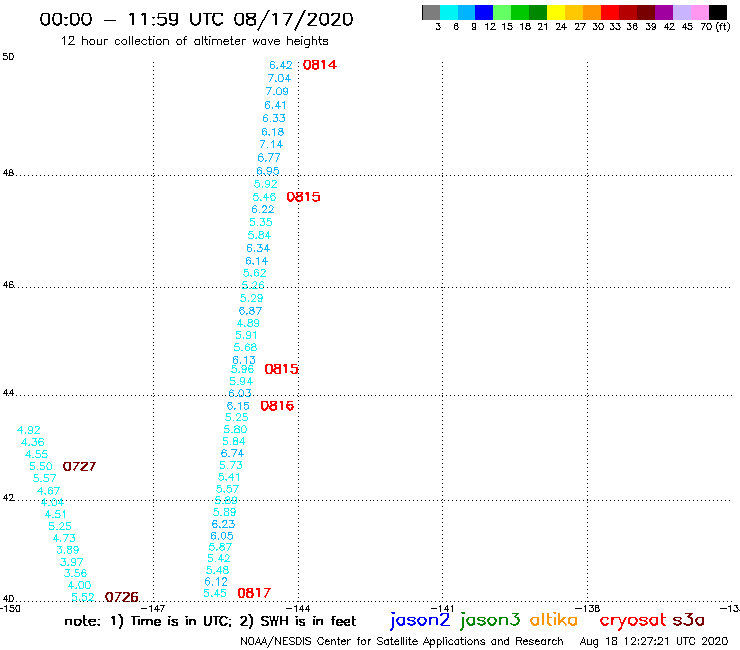This screenshot has height=650, width=740.
Task: Click the 7.14 wave height value
Action: pyautogui.click(x=271, y=144)
